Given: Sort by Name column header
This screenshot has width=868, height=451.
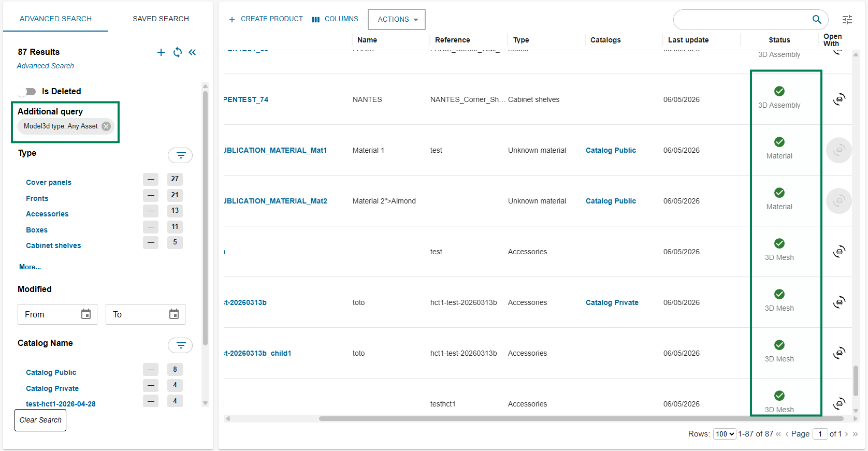Looking at the screenshot, I should (x=367, y=40).
